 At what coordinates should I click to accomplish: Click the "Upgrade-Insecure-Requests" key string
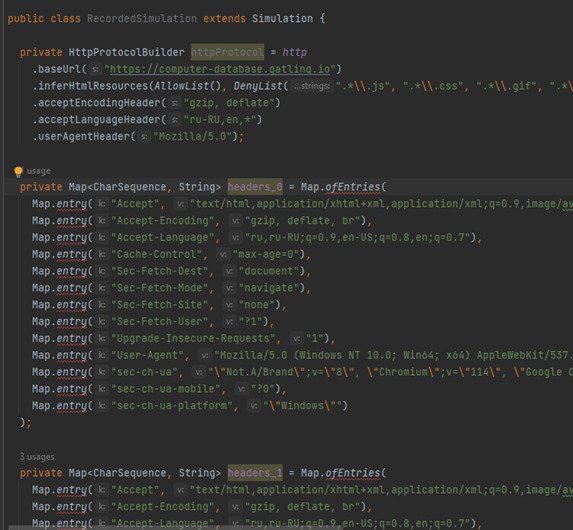pos(193,338)
